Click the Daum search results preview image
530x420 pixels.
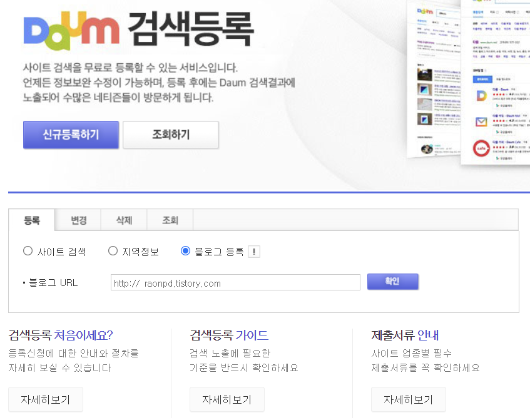469,81
